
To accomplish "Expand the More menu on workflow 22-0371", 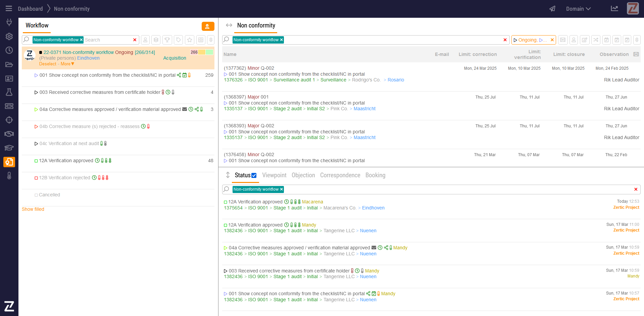I will 67,64.
